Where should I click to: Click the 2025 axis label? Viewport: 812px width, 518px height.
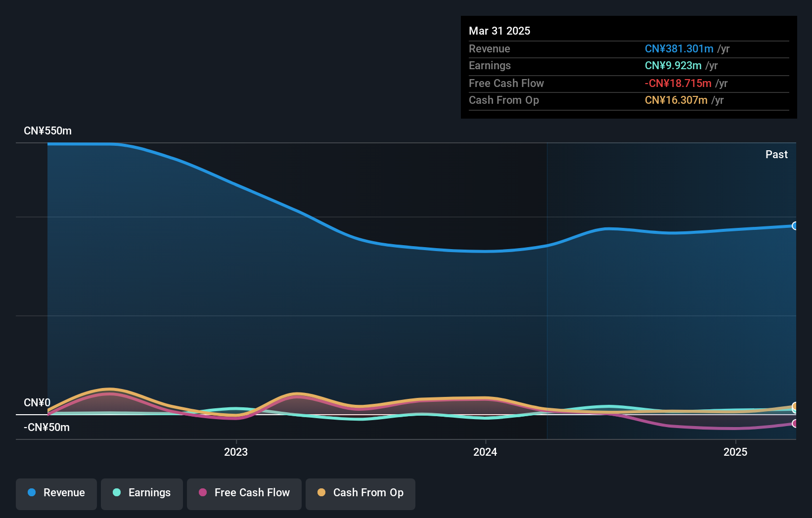click(735, 452)
